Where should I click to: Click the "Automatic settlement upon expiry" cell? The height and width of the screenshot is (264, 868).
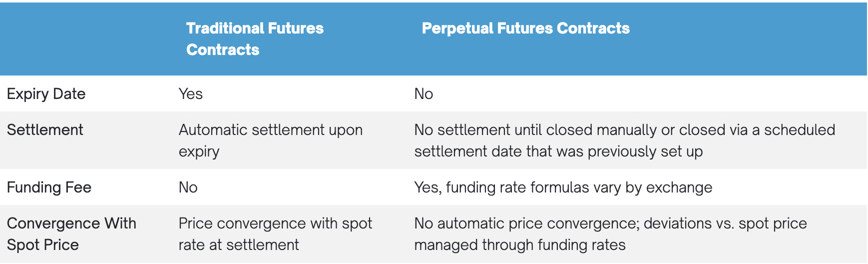point(270,140)
